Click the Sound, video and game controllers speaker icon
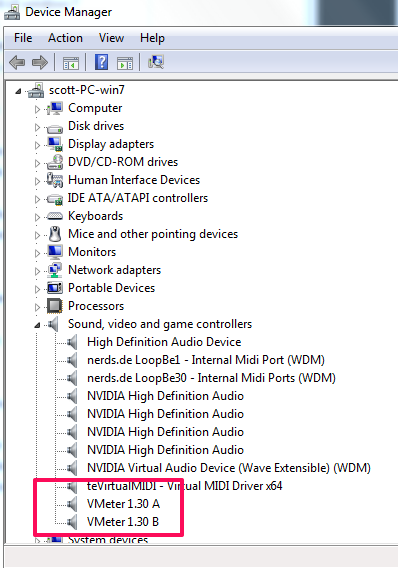Viewport: 398px width, 568px height. point(53,324)
